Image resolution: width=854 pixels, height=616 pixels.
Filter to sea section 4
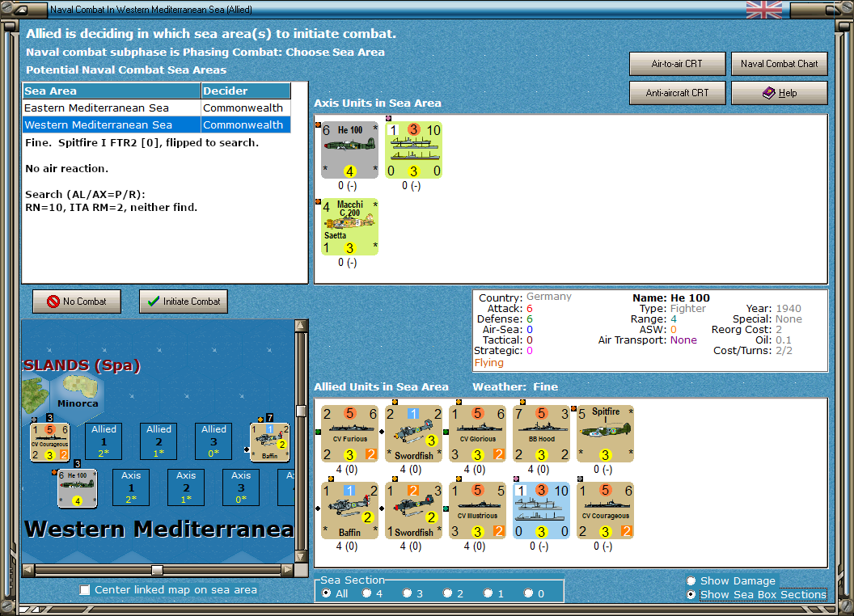pos(366,593)
